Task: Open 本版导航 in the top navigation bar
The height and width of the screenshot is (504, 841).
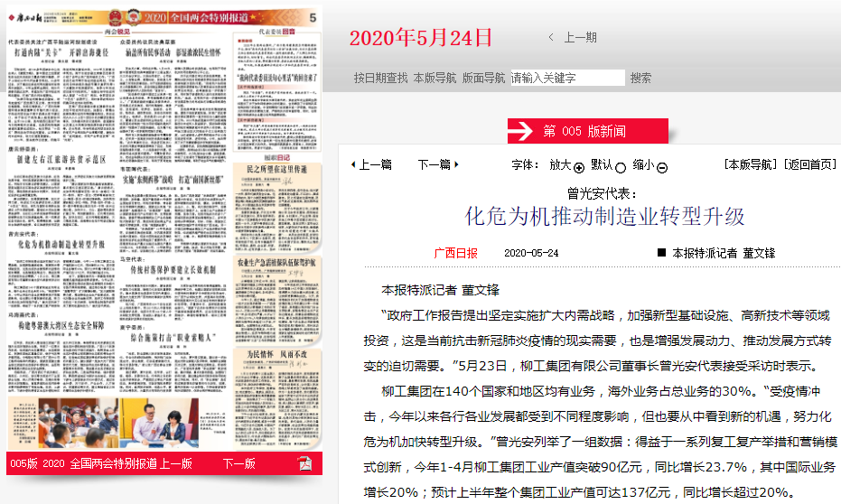Action: (435, 79)
